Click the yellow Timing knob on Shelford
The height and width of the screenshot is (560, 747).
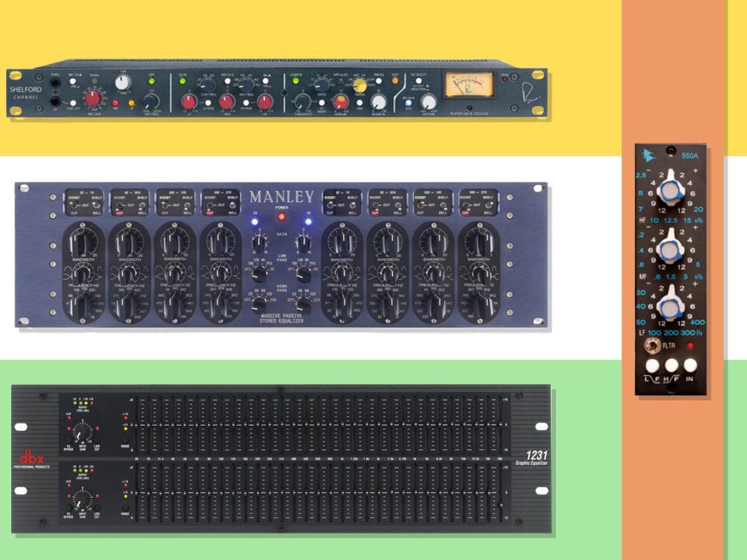360,85
